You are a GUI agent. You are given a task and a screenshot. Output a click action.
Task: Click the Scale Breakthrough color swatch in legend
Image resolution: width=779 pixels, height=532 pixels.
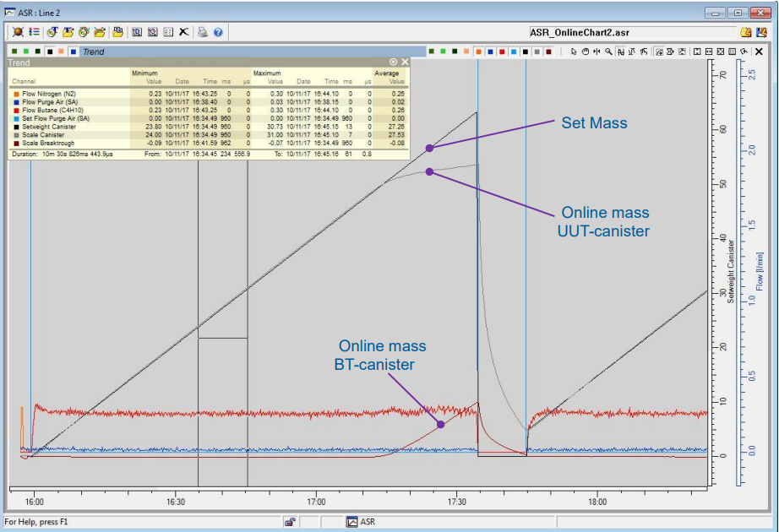[x=16, y=144]
